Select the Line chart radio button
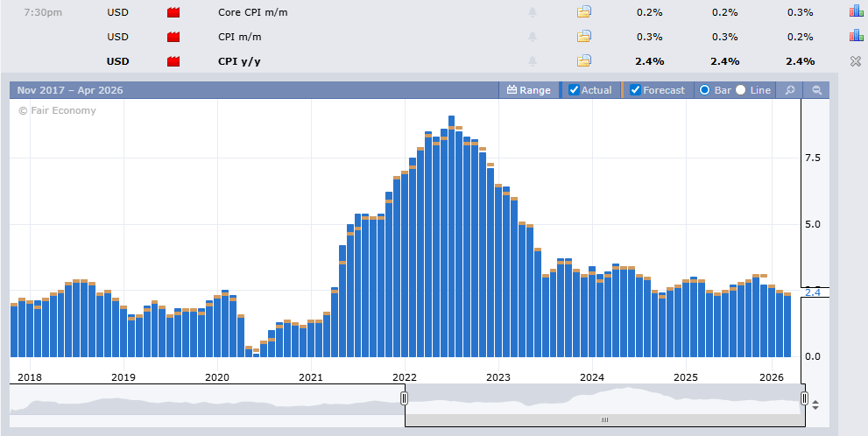Image resolution: width=868 pixels, height=436 pixels. point(741,90)
